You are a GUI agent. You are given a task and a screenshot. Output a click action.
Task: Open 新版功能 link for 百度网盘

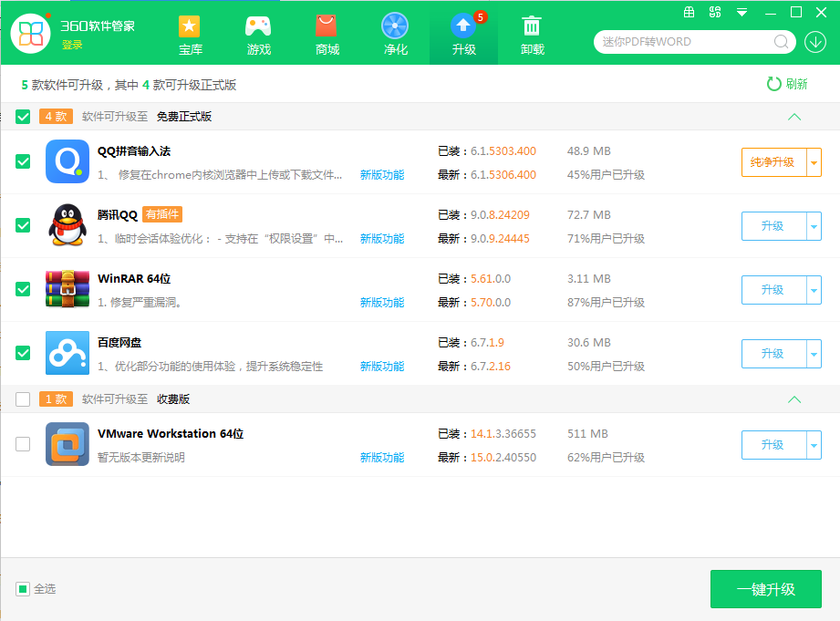(x=382, y=366)
